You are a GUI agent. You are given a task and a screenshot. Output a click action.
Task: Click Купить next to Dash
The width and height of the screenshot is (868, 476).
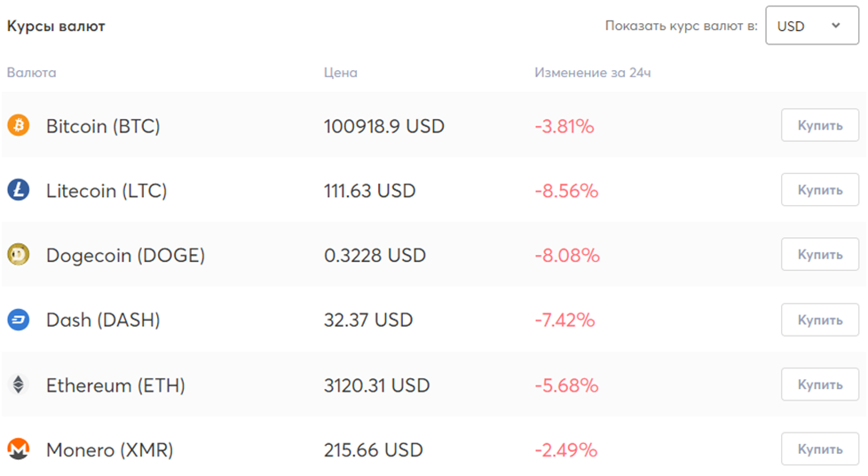[820, 320]
